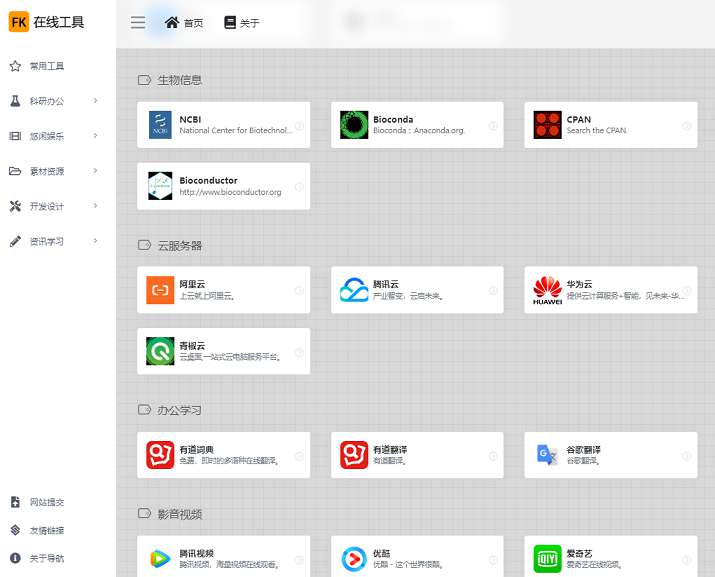
Task: Click the 有道词典 logo icon
Action: point(160,455)
